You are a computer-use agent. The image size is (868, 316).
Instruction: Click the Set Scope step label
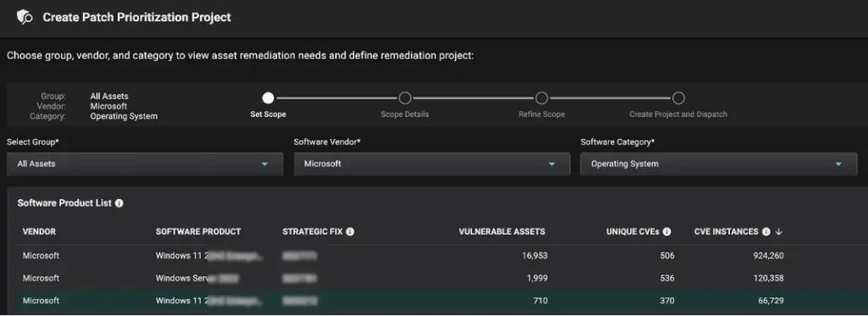[268, 114]
